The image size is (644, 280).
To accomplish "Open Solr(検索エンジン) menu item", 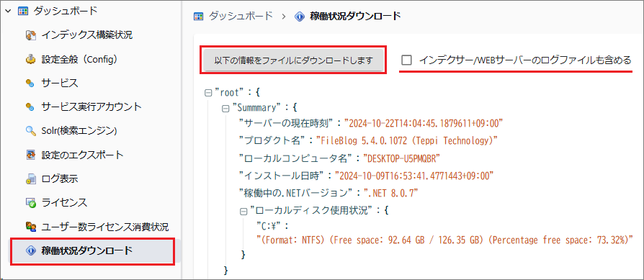I will [x=79, y=131].
